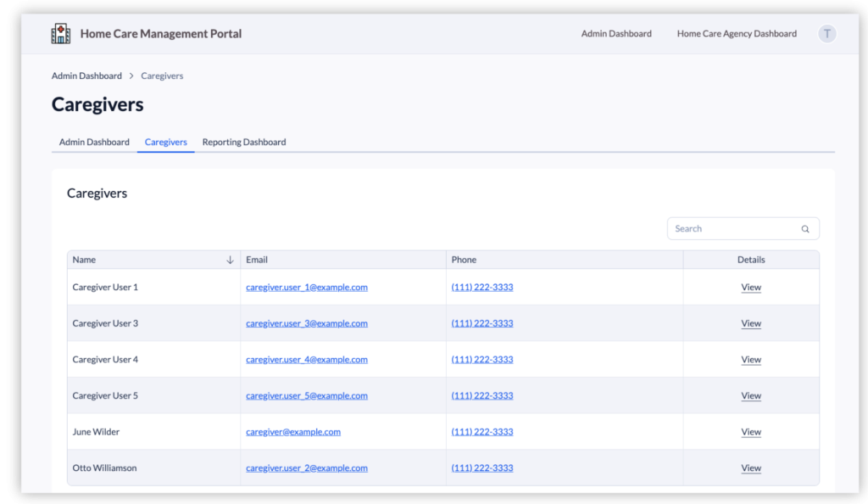Switch to Reporting Dashboard tab

pos(244,142)
